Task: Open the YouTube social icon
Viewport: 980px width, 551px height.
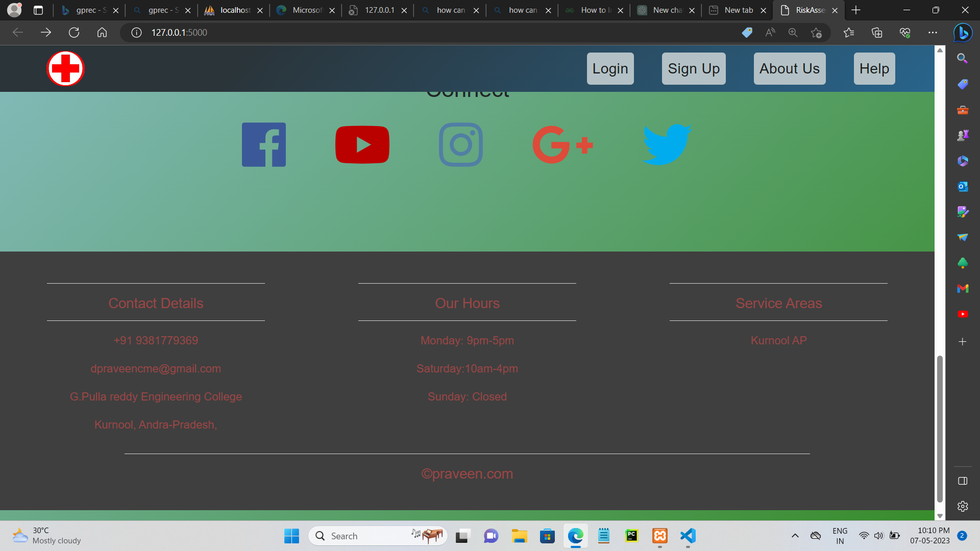Action: click(362, 144)
